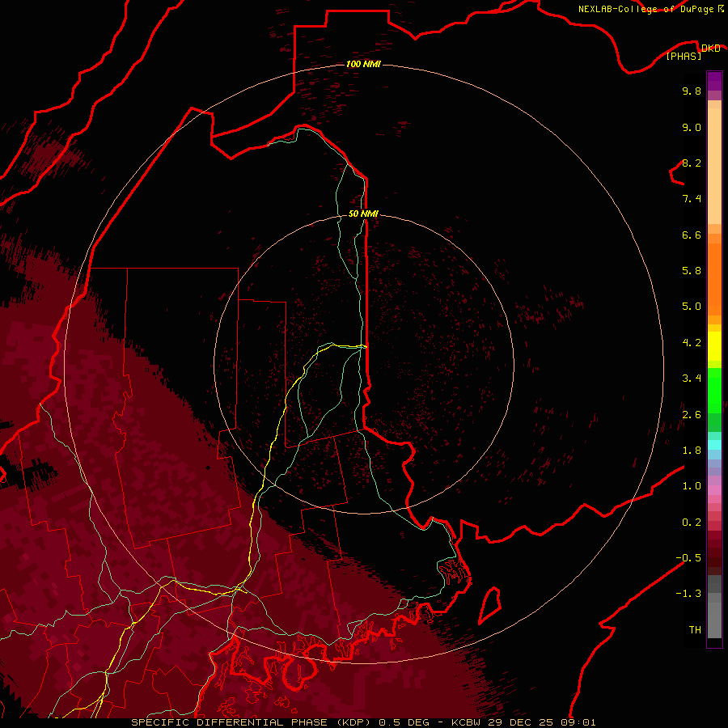The width and height of the screenshot is (728, 728).
Task: Click the -1.3 value on the color scale
Action: point(688,594)
